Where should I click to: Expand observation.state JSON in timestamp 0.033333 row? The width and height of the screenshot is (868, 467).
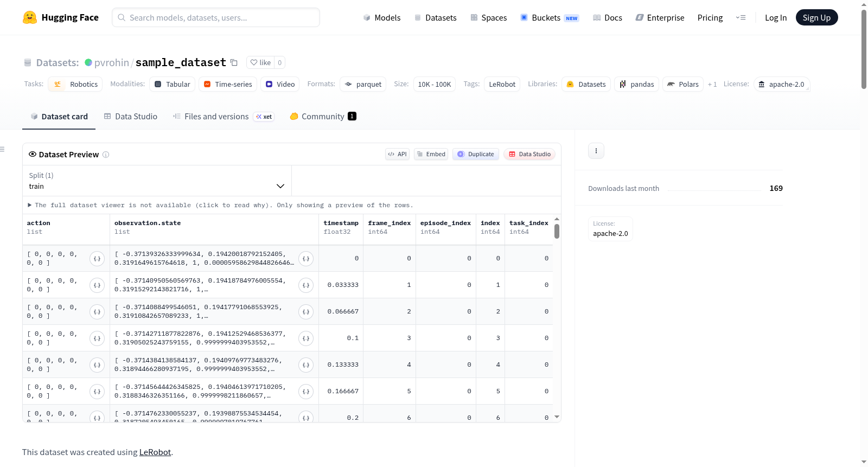306,285
